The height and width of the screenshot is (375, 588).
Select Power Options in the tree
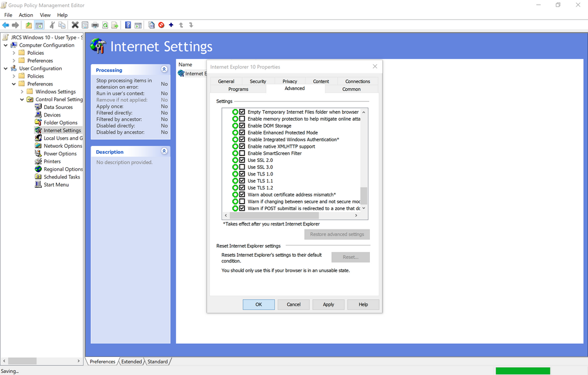(x=60, y=154)
